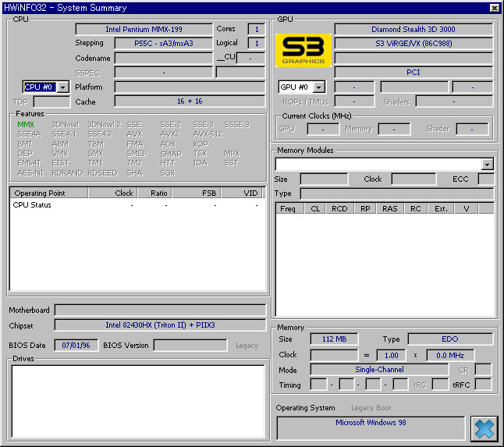Click the greyed 3DNow! feature label

(x=66, y=125)
